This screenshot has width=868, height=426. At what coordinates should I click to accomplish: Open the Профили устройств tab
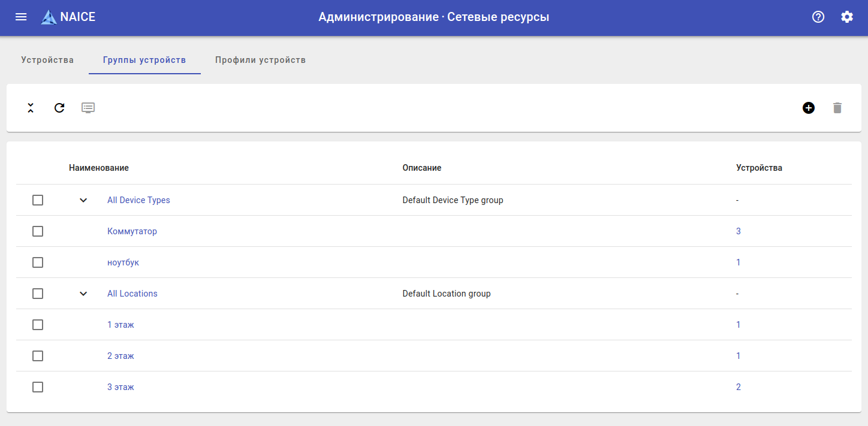coord(260,60)
